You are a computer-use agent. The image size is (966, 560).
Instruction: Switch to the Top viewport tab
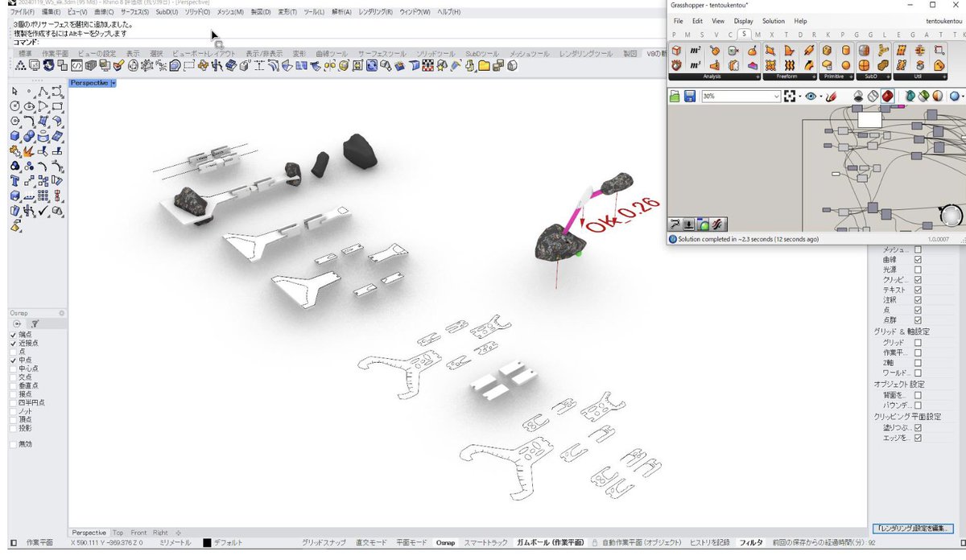click(118, 533)
